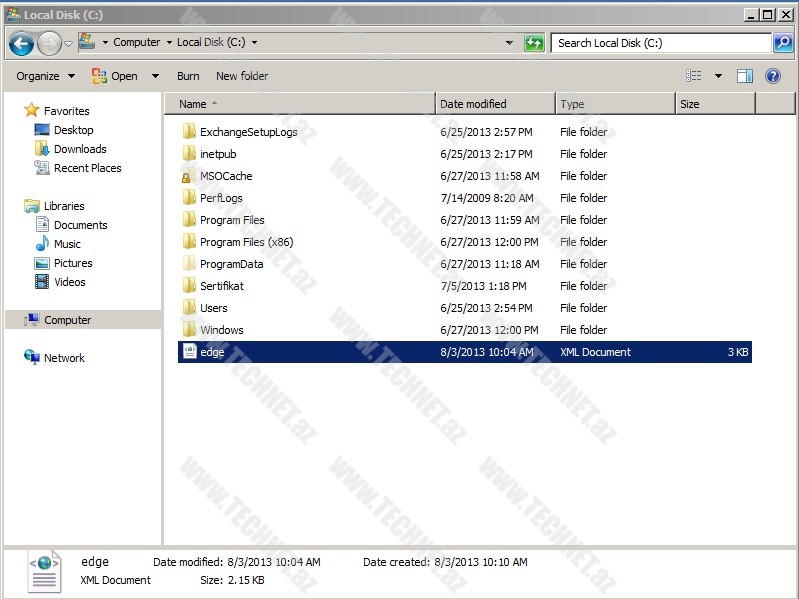Open the more view options arrow
This screenshot has width=799, height=599.
pyautogui.click(x=718, y=76)
